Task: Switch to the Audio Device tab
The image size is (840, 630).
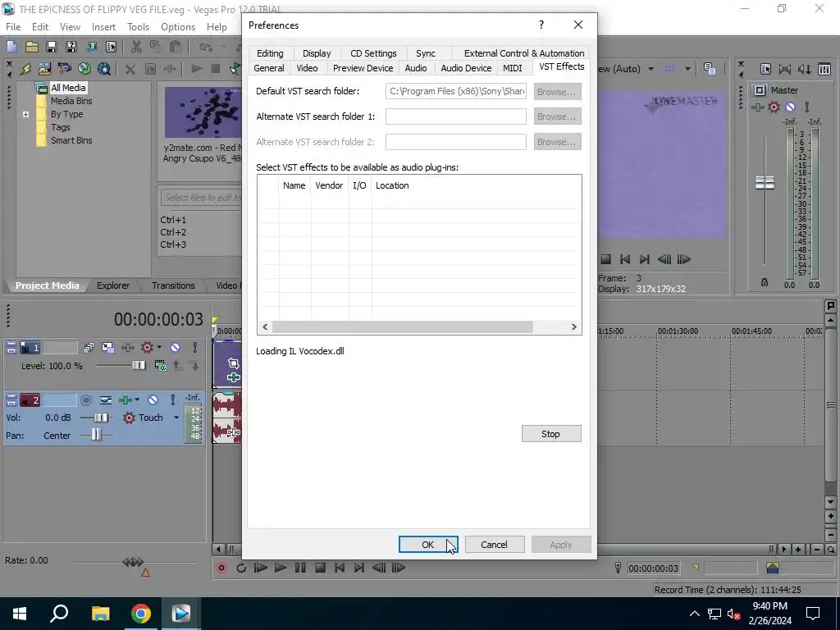Action: click(x=466, y=68)
